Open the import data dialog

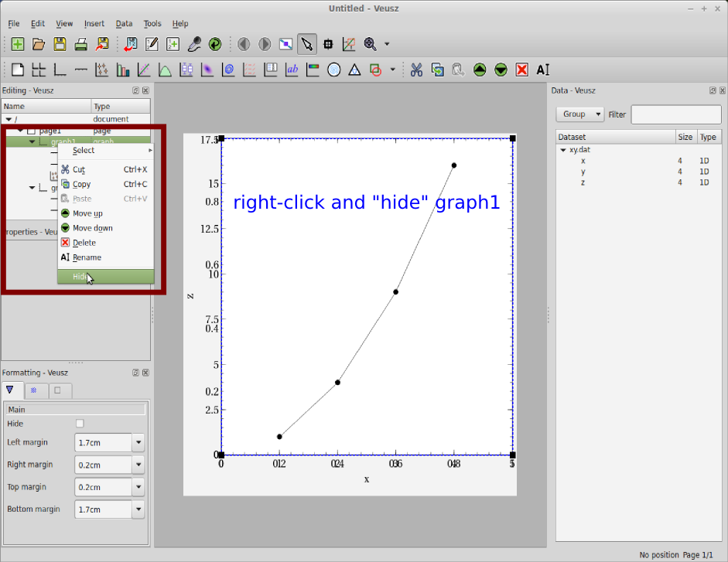pos(130,44)
